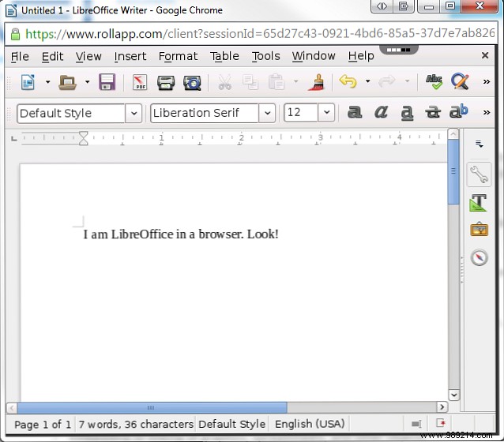Toggle Superscript formatting
The height and width of the screenshot is (442, 504).
click(x=458, y=111)
